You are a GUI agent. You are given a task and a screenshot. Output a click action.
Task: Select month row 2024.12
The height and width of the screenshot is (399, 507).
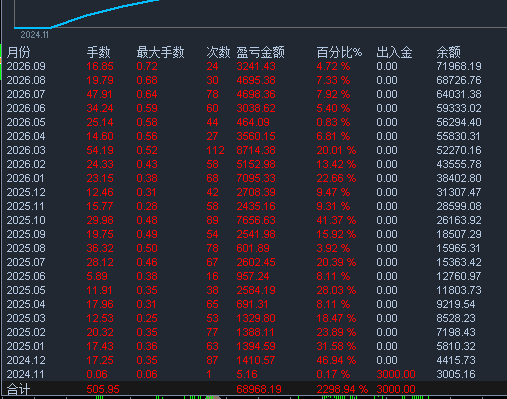253,360
